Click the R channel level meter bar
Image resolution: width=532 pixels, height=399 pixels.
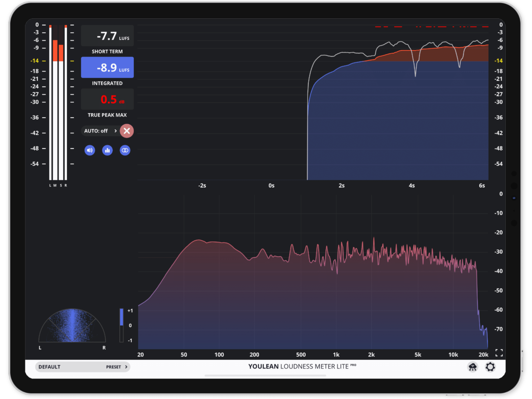tap(66, 102)
